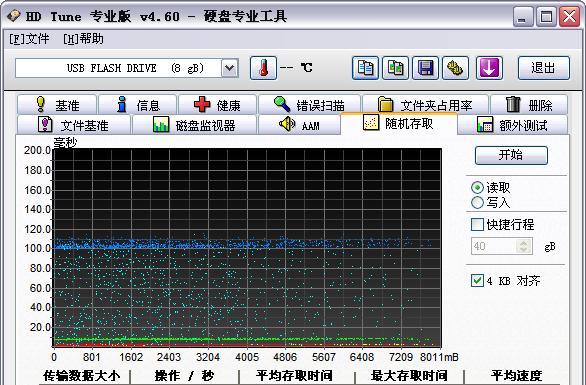Screen dimensions: 586x385
Task: Select the 随机存取 tab
Action: point(399,123)
